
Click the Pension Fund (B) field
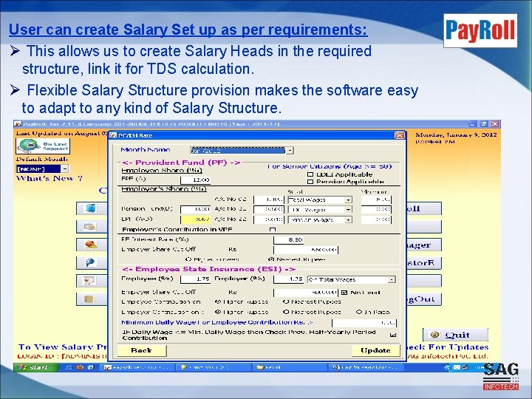pos(195,210)
